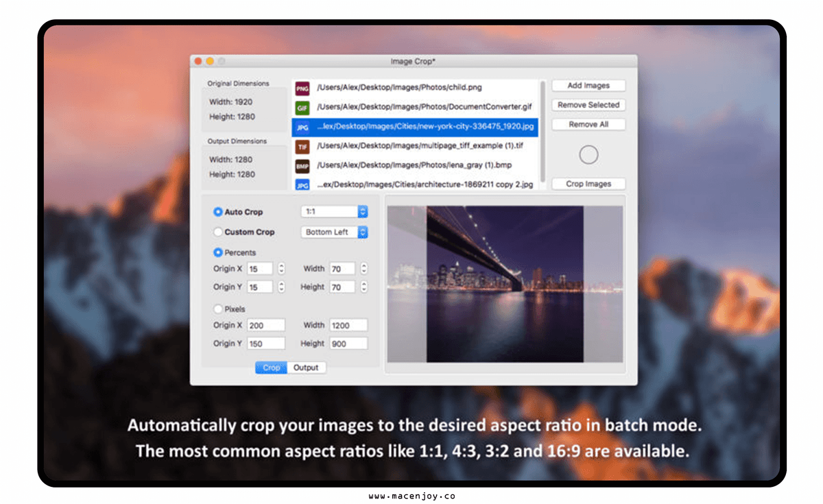
Task: Choose the Percents radio option
Action: click(218, 252)
